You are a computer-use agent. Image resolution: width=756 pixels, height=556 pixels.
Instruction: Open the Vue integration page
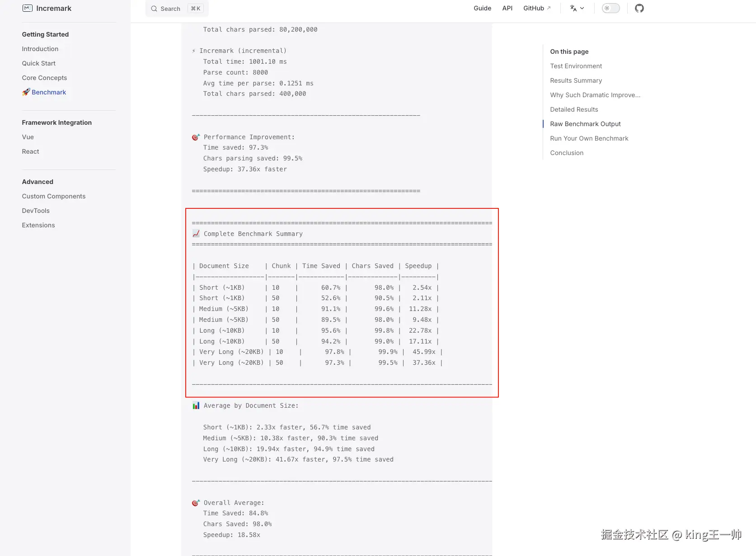tap(28, 137)
